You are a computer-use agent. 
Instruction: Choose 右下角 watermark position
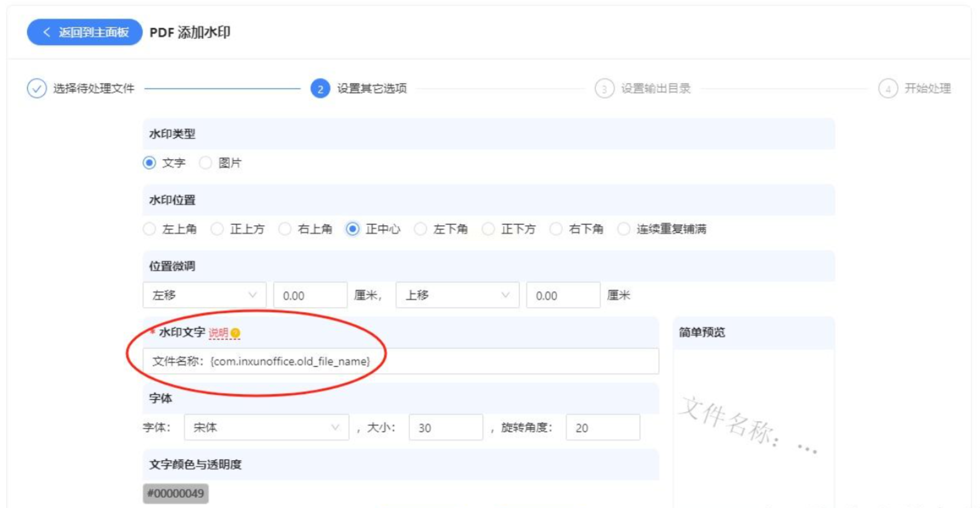[x=556, y=229]
